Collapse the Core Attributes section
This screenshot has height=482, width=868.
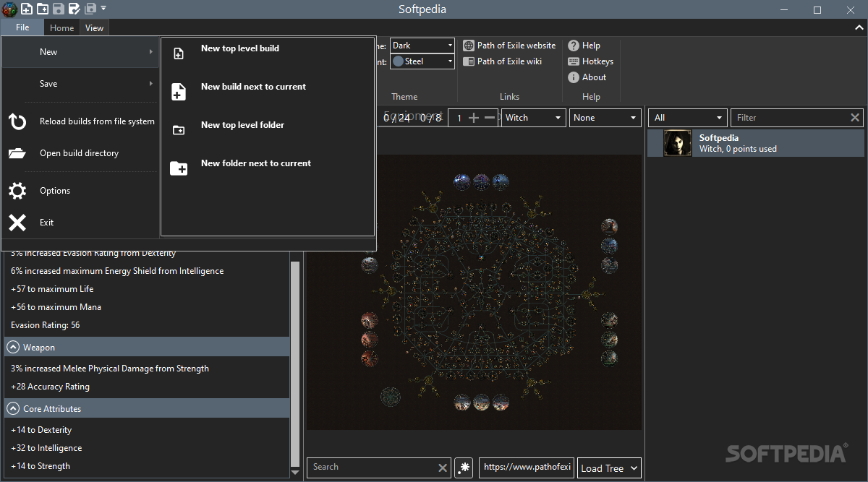click(13, 409)
